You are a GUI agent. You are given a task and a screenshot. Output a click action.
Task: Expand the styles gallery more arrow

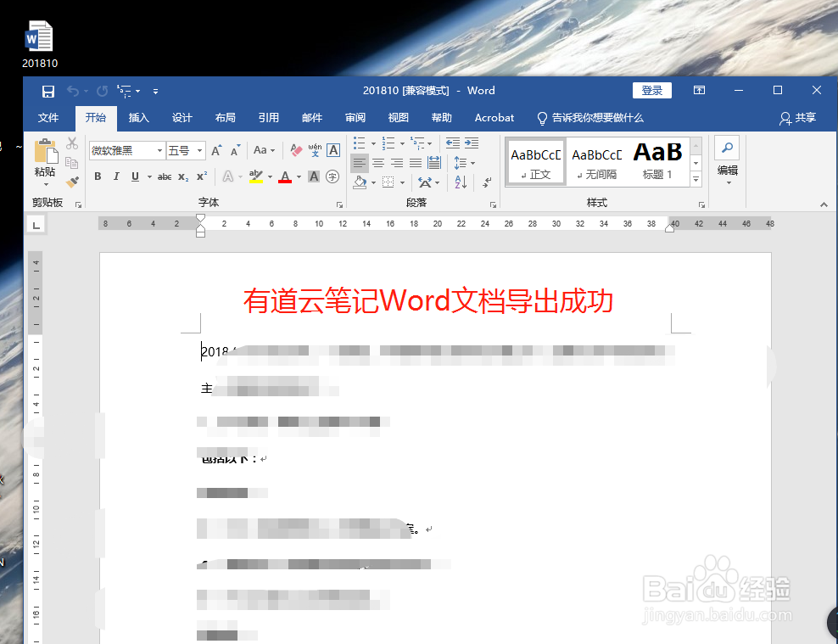(696, 180)
